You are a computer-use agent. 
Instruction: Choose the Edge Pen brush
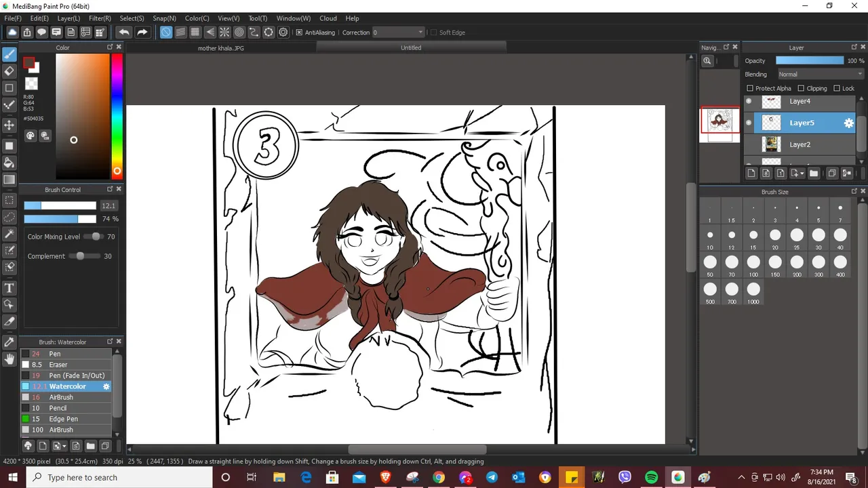click(x=65, y=419)
